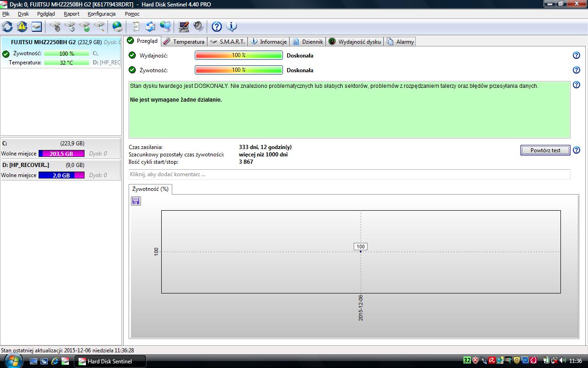
Task: Open the Informacje tab
Action: [x=269, y=41]
